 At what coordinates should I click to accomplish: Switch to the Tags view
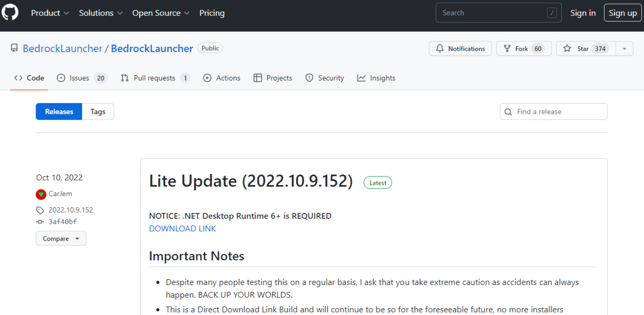98,112
